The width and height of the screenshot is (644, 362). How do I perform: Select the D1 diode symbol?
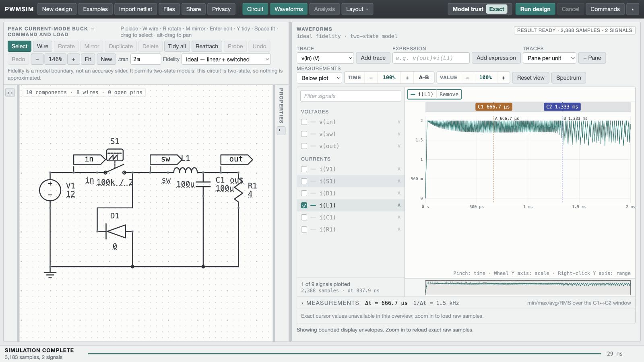(116, 231)
